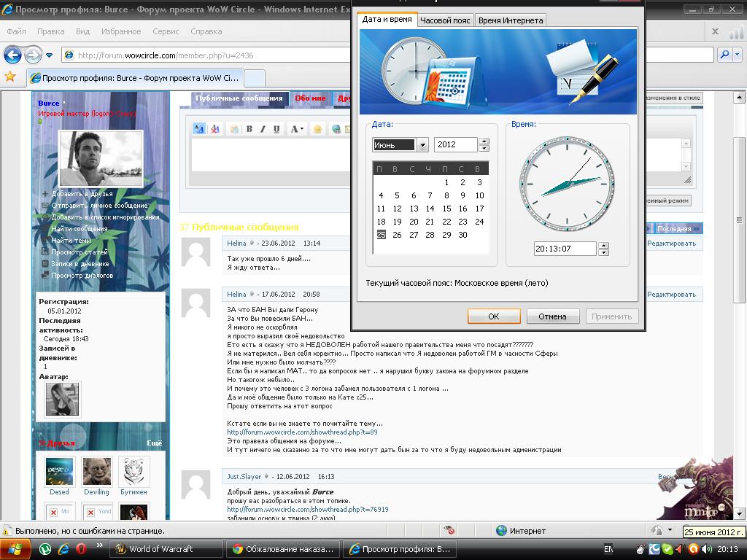Open Favorites star icon in browser
747x560 pixels.
10,77
